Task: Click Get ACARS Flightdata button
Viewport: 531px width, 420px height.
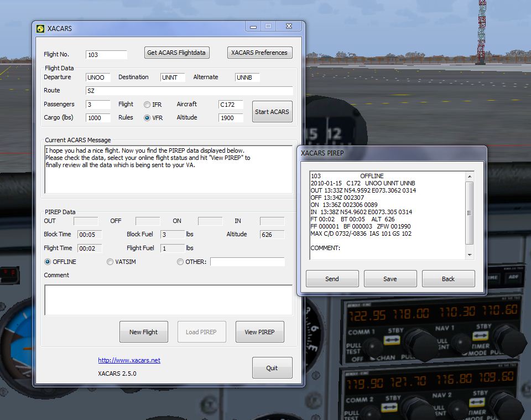Action: [177, 53]
